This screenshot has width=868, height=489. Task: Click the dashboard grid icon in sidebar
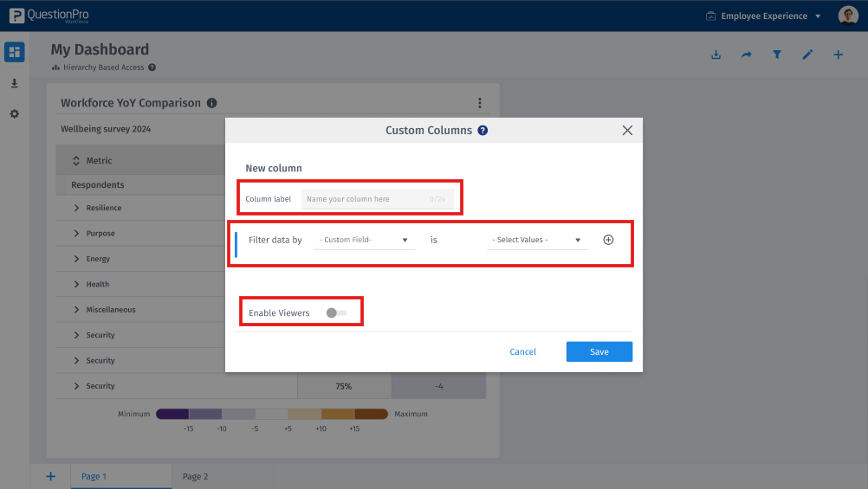[x=14, y=52]
